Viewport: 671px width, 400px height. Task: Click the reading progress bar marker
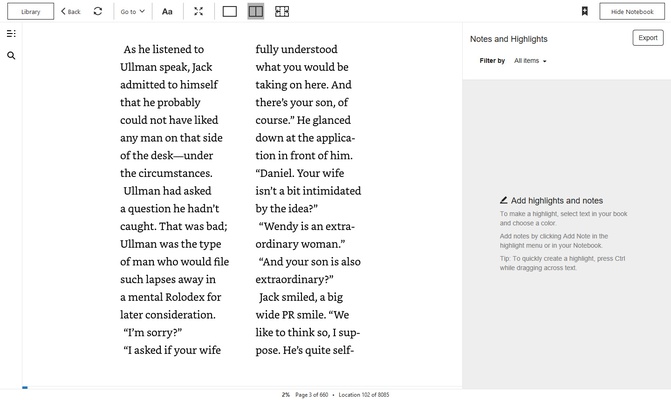pyautogui.click(x=25, y=388)
